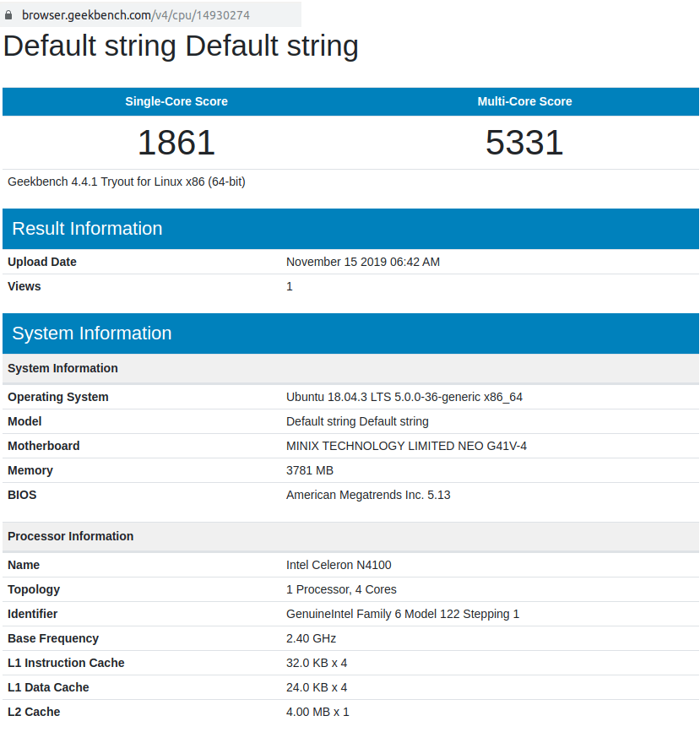Click the processor Name label

pyautogui.click(x=24, y=565)
